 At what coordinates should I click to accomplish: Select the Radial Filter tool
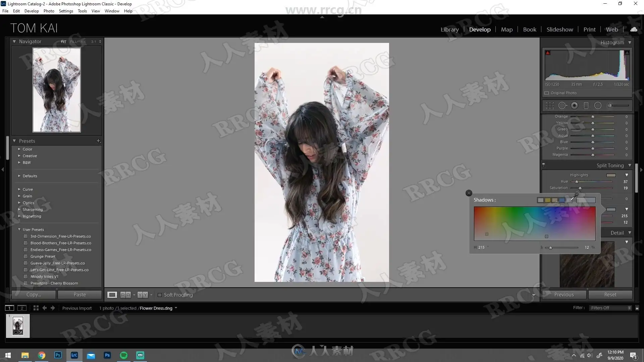point(598,106)
